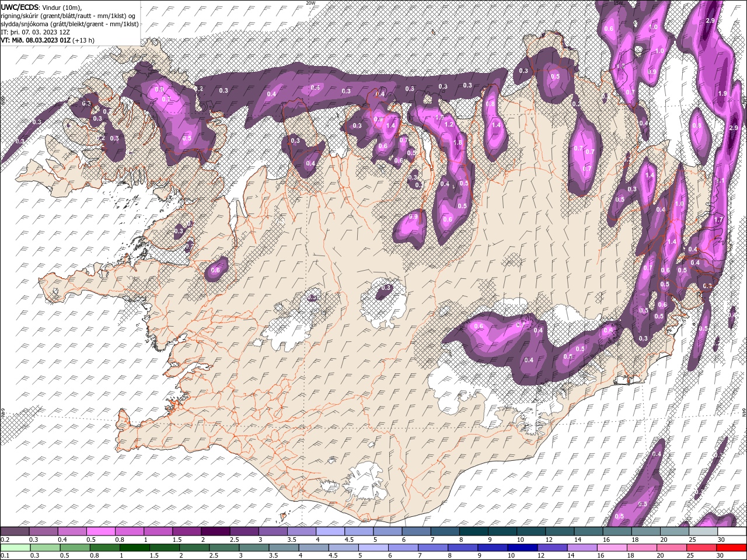Image resolution: width=747 pixels, height=560 pixels.
Task: Click the bright pink 0.5 swatch in snow legend
Action: click(100, 531)
